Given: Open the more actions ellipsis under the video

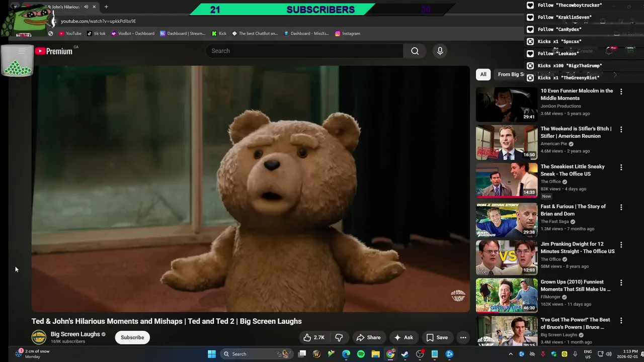Looking at the screenshot, I should tap(463, 337).
